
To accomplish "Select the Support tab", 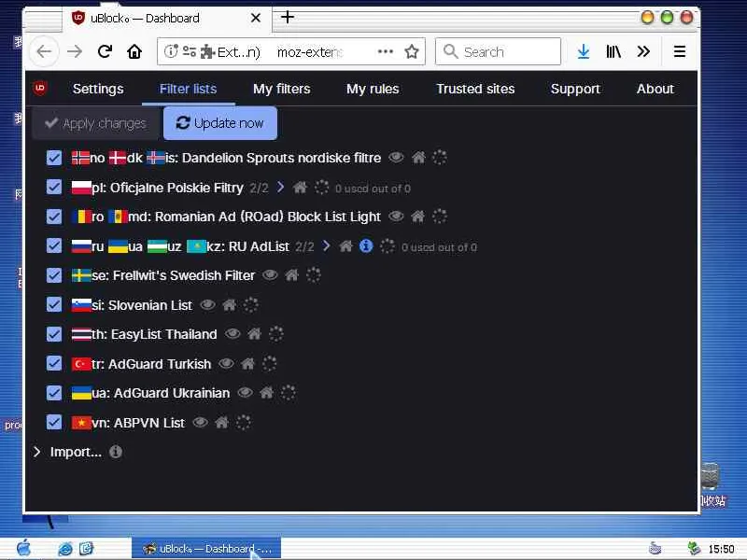I will pyautogui.click(x=575, y=89).
